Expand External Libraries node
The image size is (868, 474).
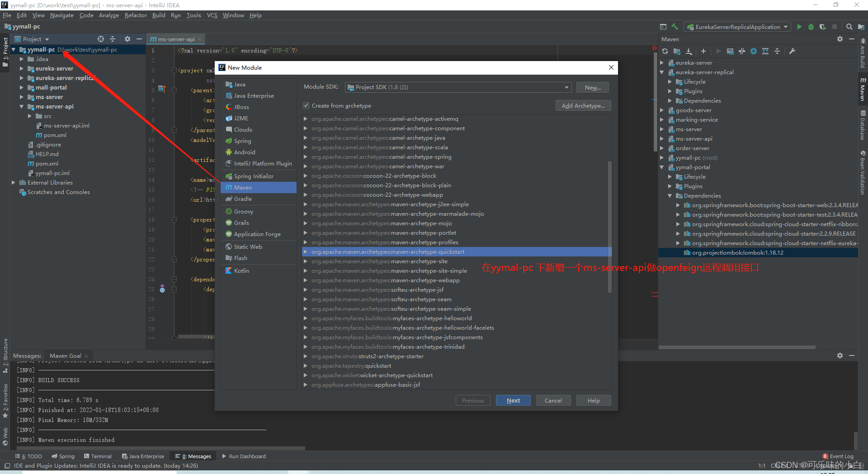13,183
